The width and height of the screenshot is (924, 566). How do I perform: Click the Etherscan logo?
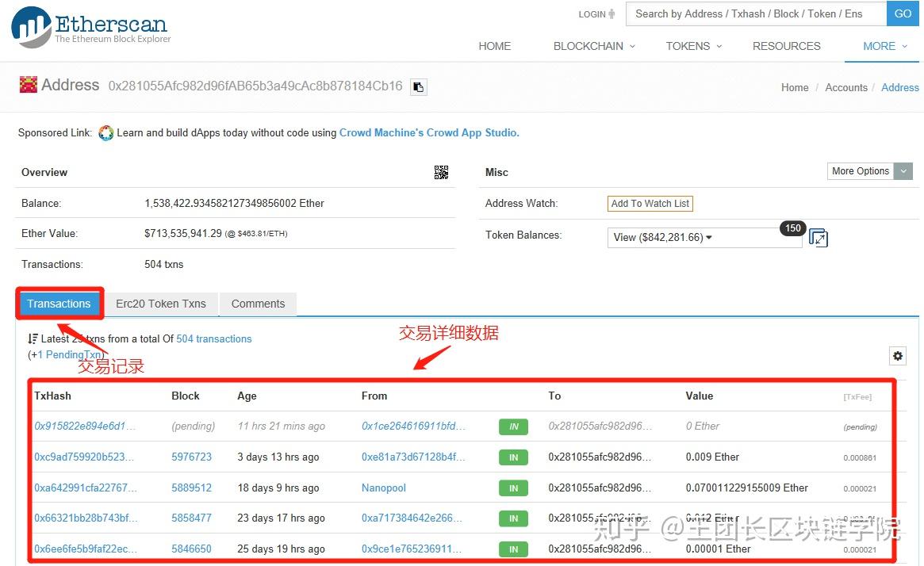91,26
